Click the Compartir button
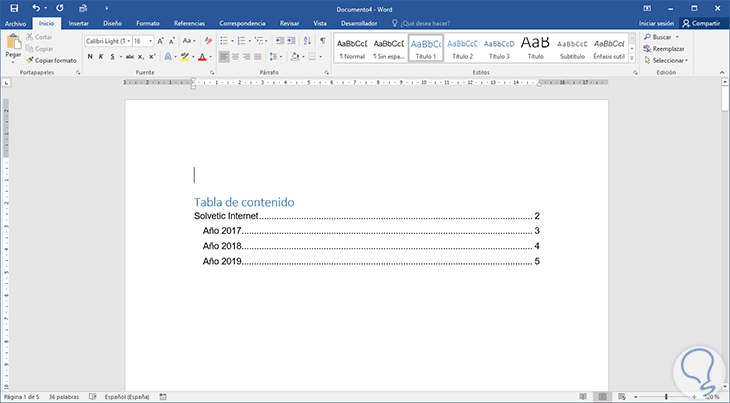The width and height of the screenshot is (730, 403). tap(702, 23)
